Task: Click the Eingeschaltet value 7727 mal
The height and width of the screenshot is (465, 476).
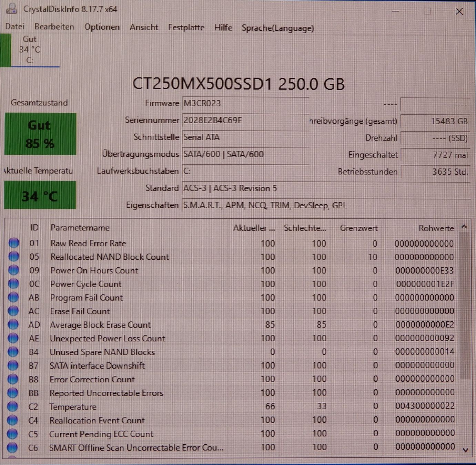Action: point(435,155)
